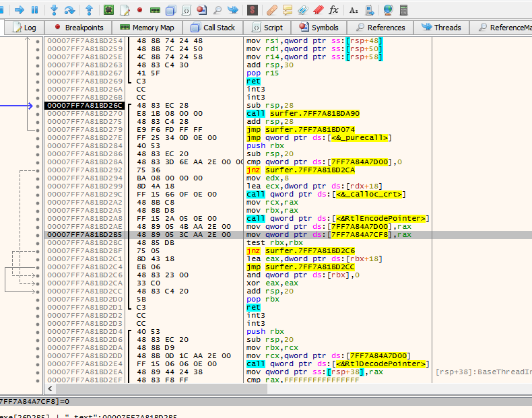Switch to the Call Stack tab
The width and height of the screenshot is (532, 418).
pyautogui.click(x=213, y=28)
